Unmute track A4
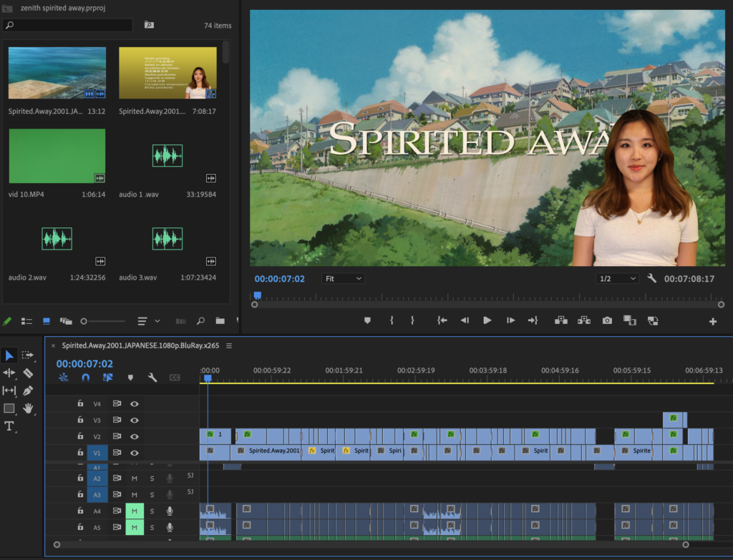Image resolution: width=733 pixels, height=560 pixels. pyautogui.click(x=135, y=511)
